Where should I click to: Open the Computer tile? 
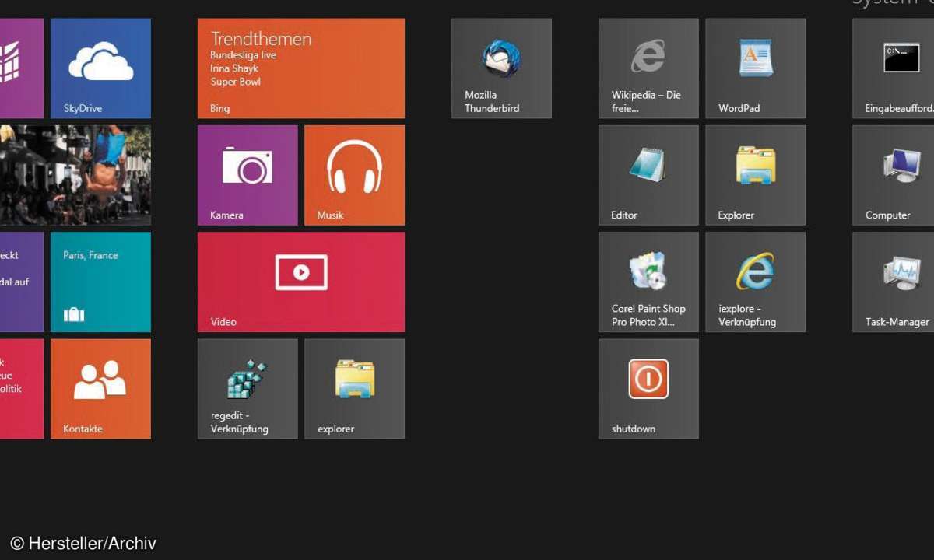[893, 175]
